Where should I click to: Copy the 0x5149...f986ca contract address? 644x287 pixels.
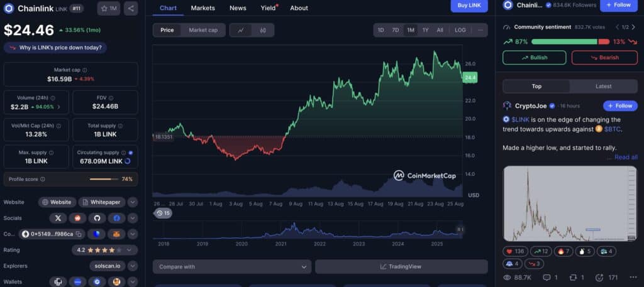pos(79,234)
